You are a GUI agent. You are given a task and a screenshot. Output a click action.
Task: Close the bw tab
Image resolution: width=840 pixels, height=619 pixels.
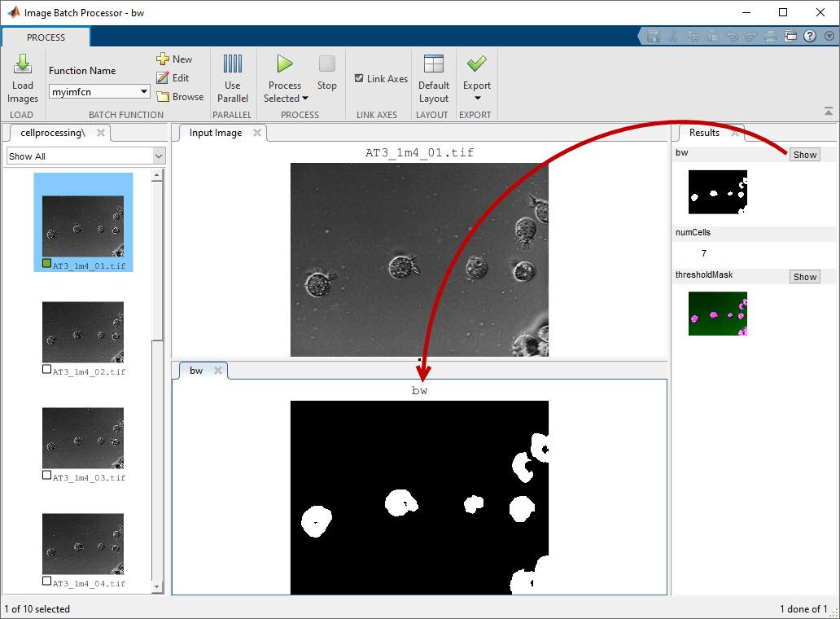[x=218, y=371]
